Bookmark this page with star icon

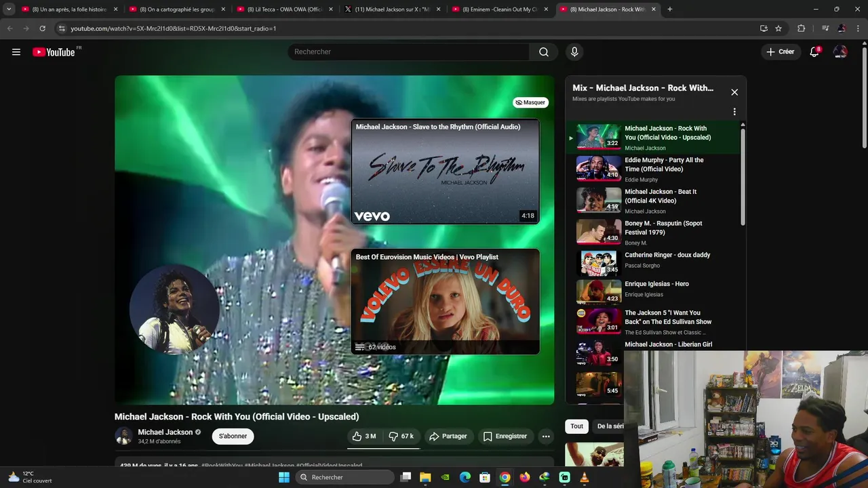tap(778, 28)
